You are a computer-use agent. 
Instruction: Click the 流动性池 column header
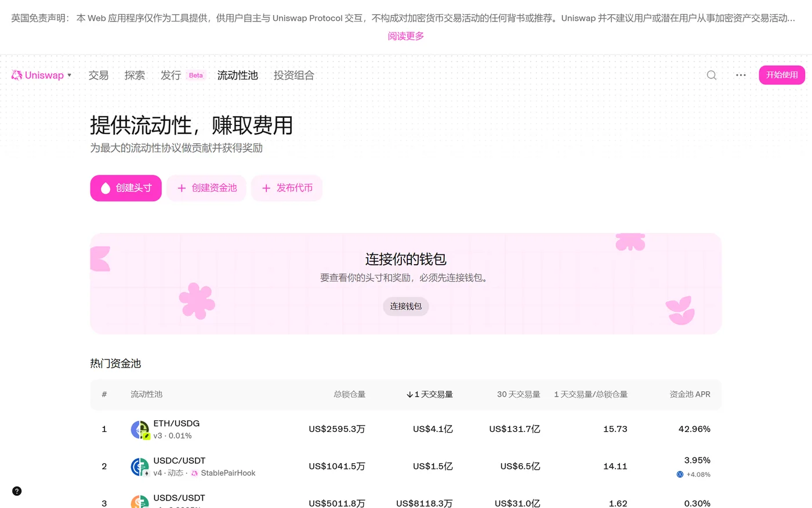click(x=146, y=394)
